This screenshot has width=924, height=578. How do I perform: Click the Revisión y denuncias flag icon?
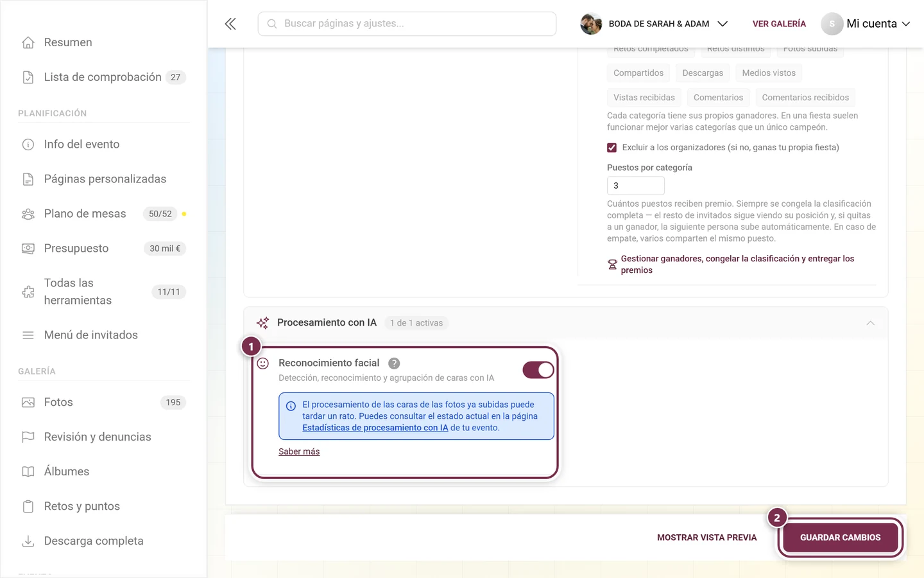click(x=28, y=437)
